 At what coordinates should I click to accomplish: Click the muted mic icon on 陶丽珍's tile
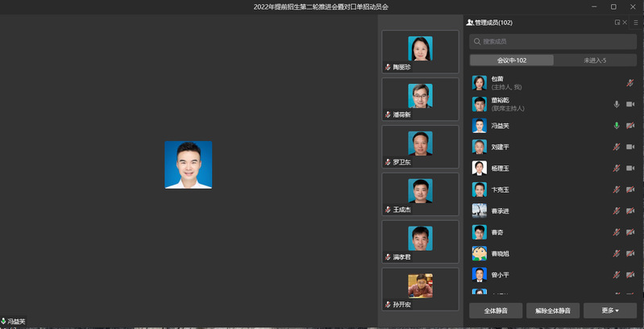[388, 67]
